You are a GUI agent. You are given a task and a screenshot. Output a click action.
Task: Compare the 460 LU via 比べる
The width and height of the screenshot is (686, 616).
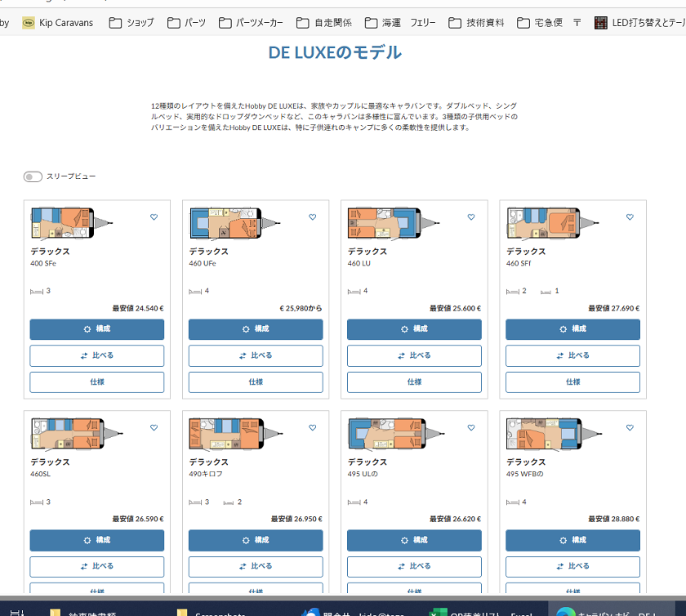[x=414, y=355]
